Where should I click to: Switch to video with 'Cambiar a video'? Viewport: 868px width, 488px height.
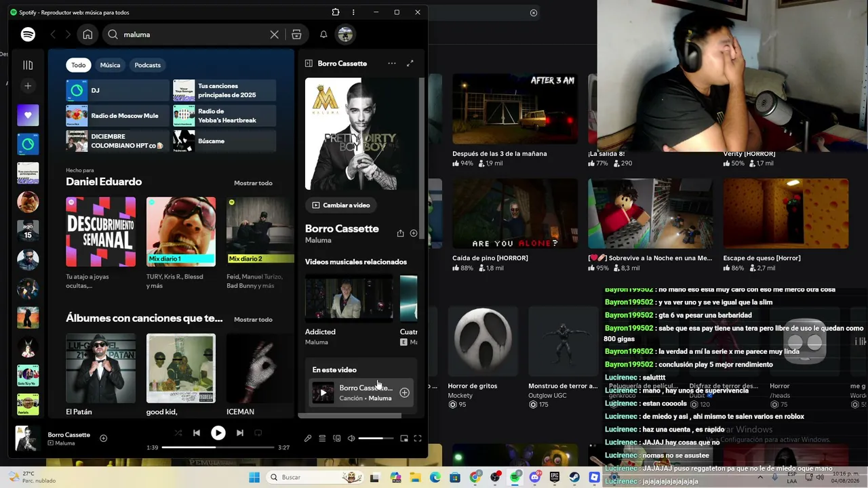pos(342,205)
